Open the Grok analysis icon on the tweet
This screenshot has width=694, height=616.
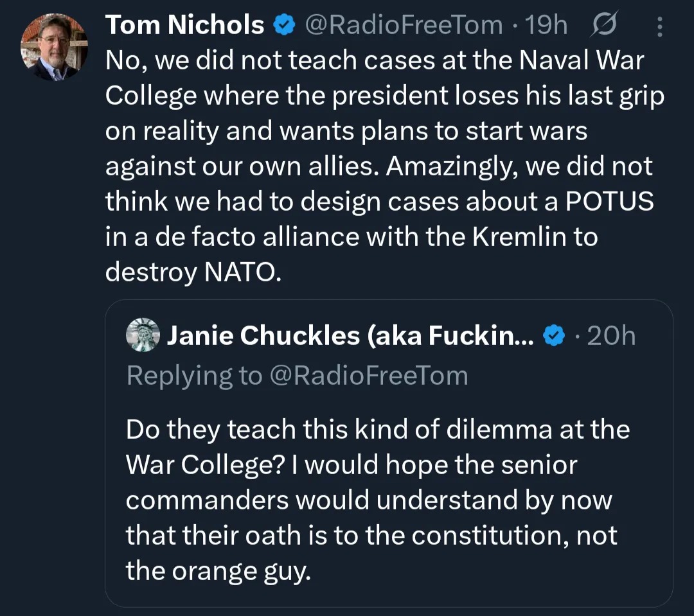603,24
